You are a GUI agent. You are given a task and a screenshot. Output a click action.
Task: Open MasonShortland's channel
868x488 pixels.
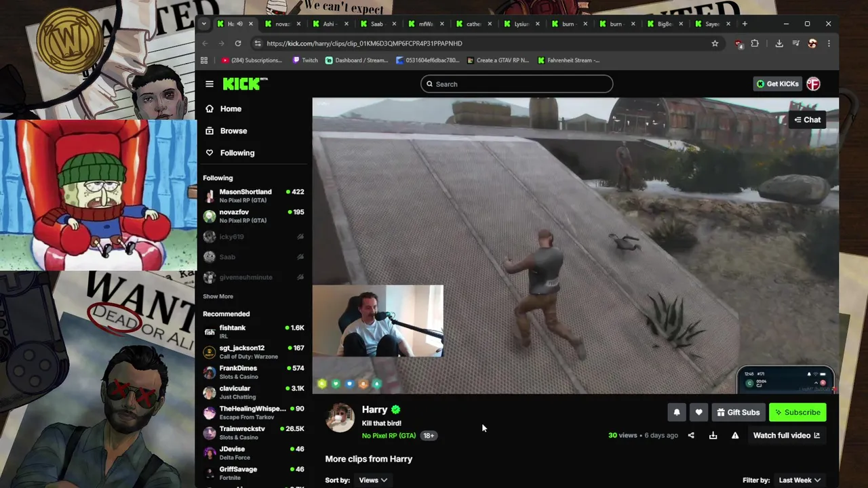point(253,196)
